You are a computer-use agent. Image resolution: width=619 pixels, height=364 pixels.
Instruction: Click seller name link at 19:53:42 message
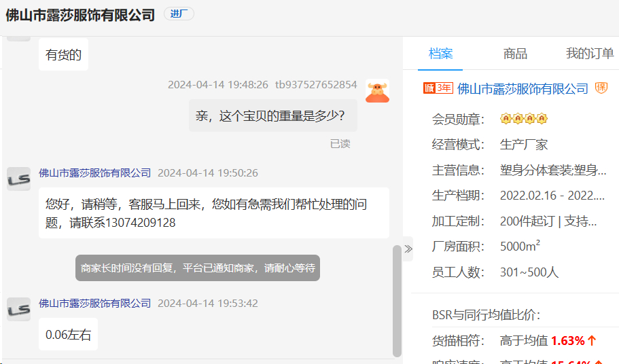point(94,303)
